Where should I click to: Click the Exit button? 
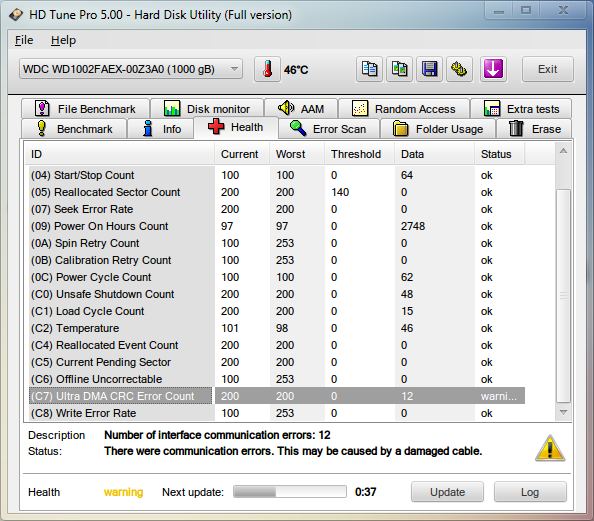[x=547, y=69]
